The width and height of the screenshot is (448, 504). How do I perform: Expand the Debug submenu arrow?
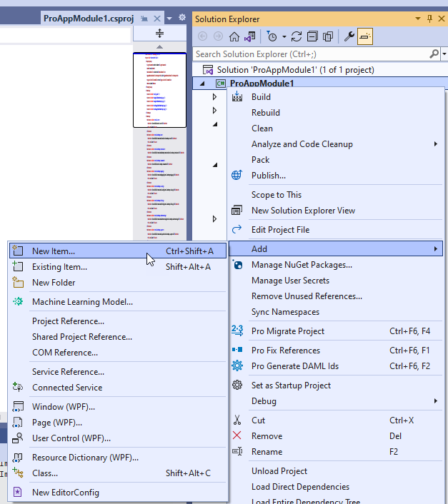click(x=435, y=401)
